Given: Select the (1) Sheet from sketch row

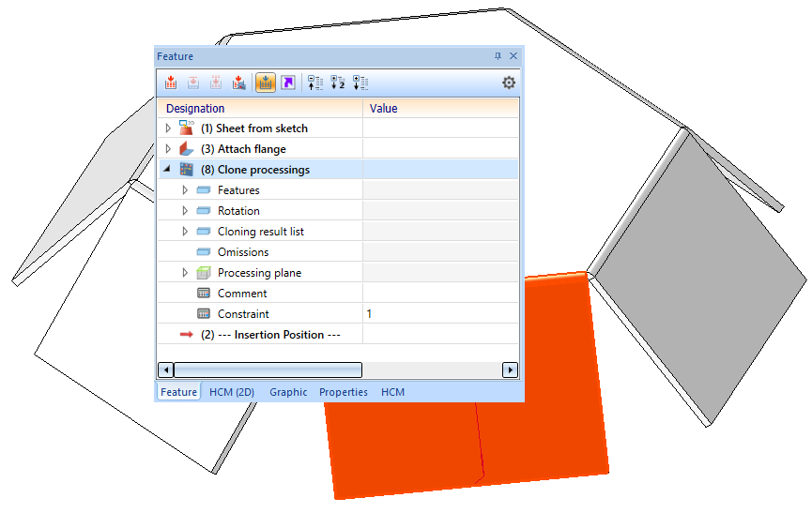Looking at the screenshot, I should tap(338, 128).
